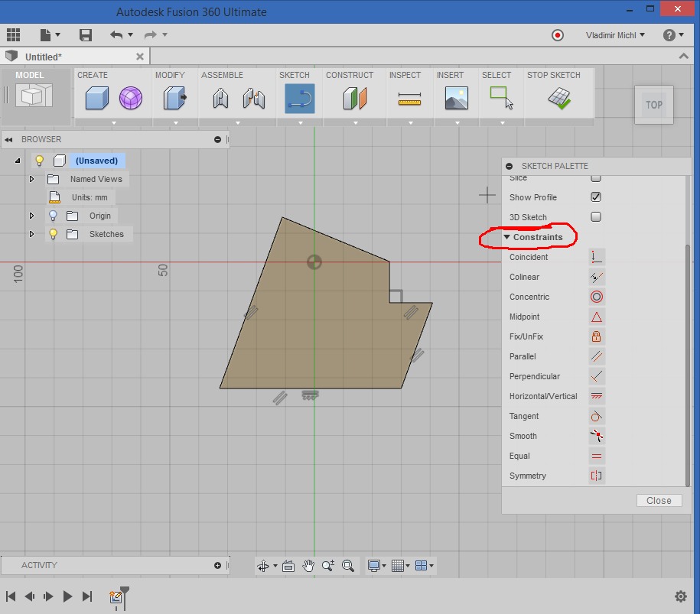The width and height of the screenshot is (700, 614).
Task: Click the Stop Sketch icon
Action: [x=559, y=98]
